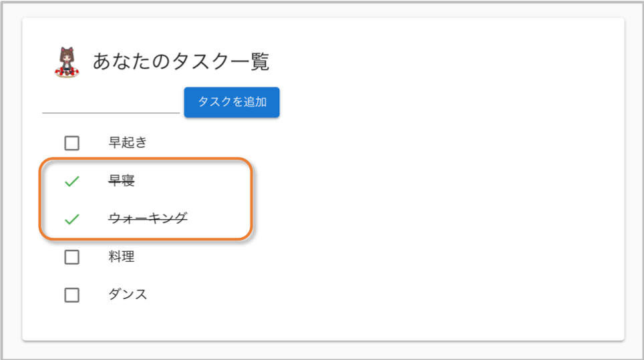Click the ダンス list row background
This screenshot has width=644, height=360.
tap(329, 295)
